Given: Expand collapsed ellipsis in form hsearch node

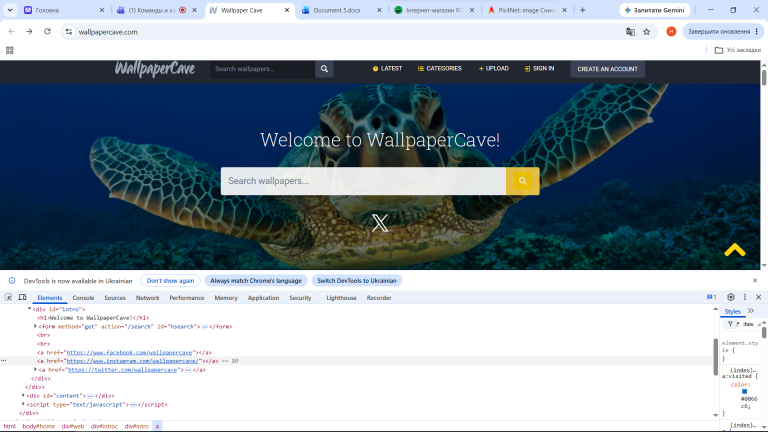Looking at the screenshot, I should click(x=204, y=326).
